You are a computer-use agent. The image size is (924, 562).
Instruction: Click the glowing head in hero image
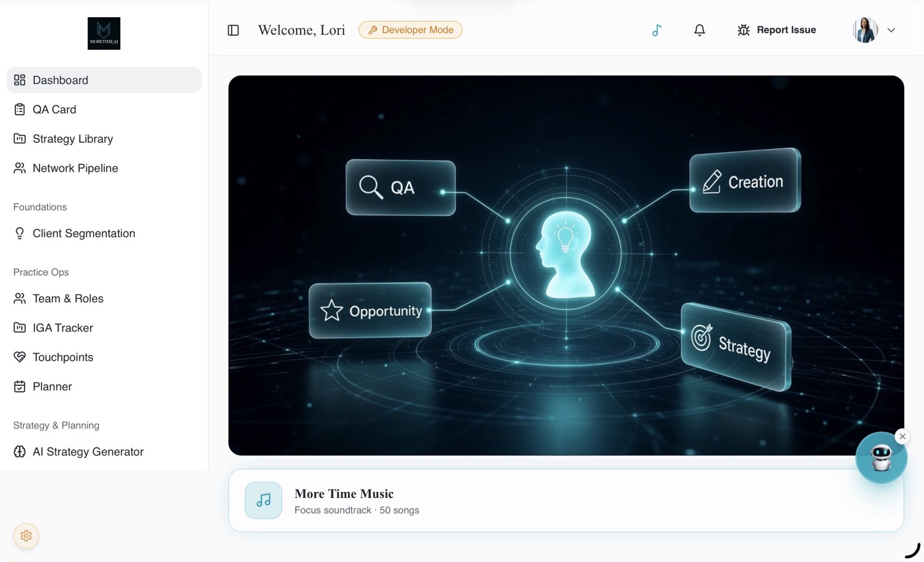[565, 254]
